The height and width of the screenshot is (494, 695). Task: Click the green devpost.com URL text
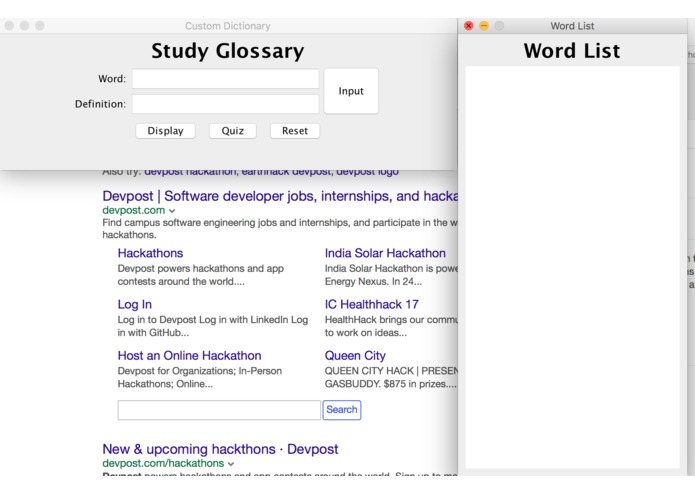point(133,210)
